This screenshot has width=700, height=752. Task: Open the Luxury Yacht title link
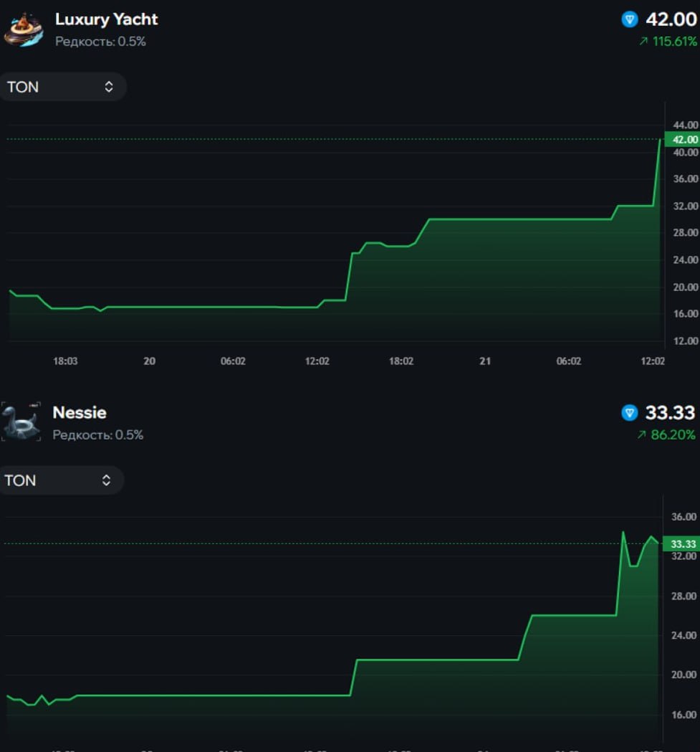[x=107, y=19]
